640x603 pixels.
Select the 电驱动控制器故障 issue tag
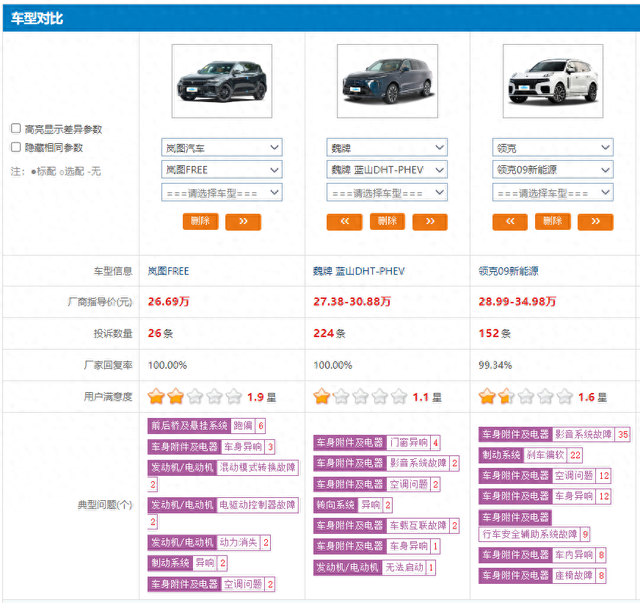tap(223, 505)
